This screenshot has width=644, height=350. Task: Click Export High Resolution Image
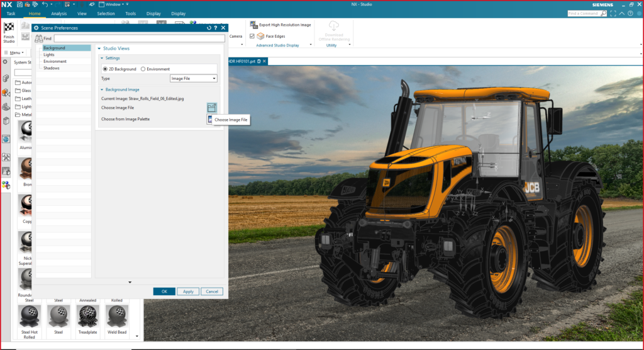click(280, 25)
